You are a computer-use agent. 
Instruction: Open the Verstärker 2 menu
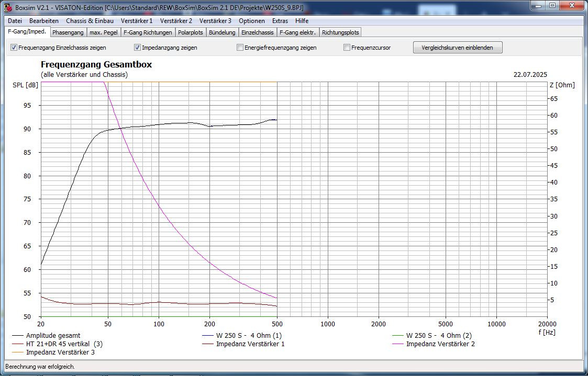click(x=176, y=21)
